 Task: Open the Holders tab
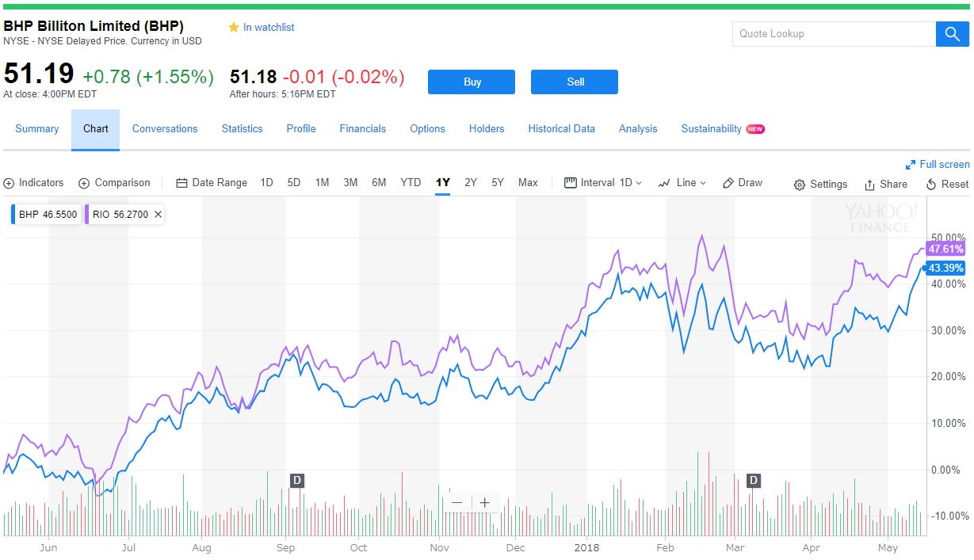(487, 129)
